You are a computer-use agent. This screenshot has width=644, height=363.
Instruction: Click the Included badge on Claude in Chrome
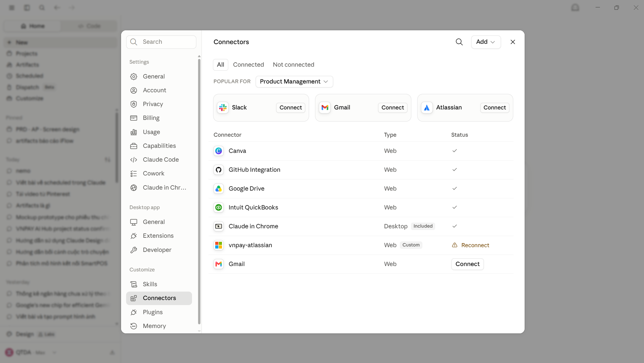click(423, 226)
